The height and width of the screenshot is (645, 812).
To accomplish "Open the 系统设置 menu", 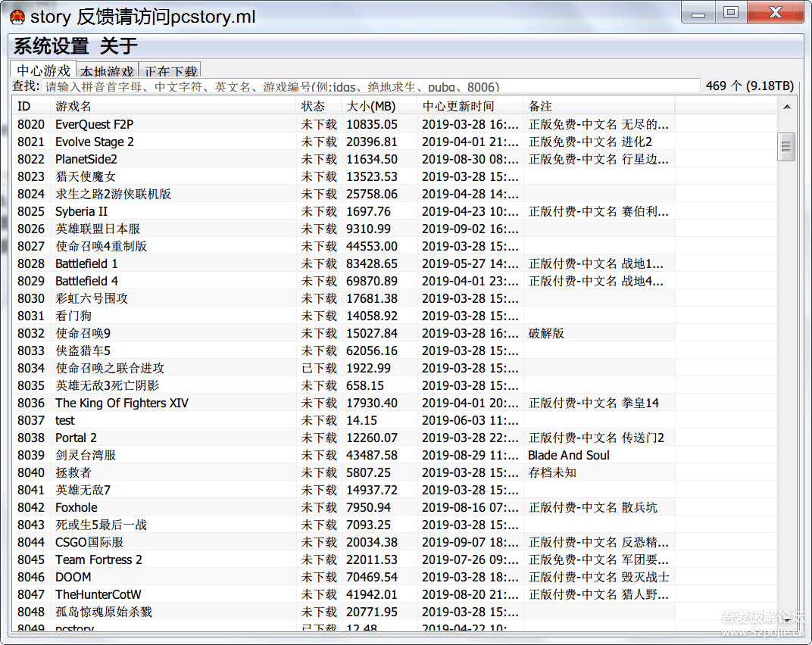I will click(x=51, y=46).
